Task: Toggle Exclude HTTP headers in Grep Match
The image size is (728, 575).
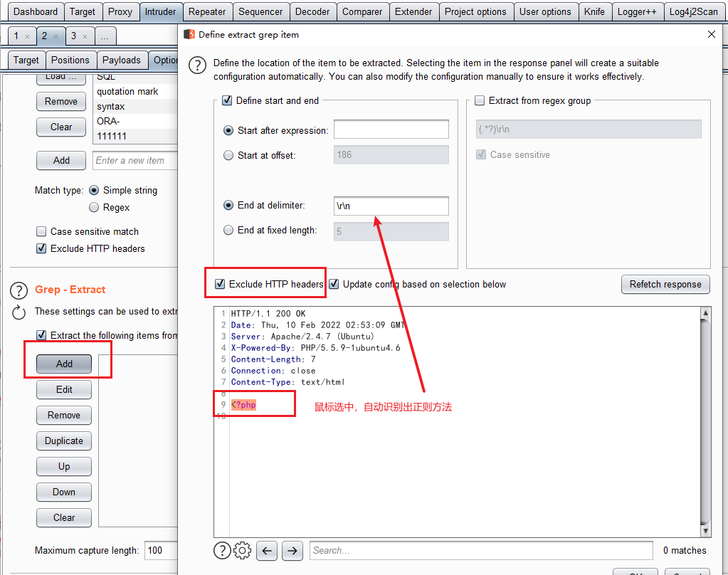Action: [41, 248]
